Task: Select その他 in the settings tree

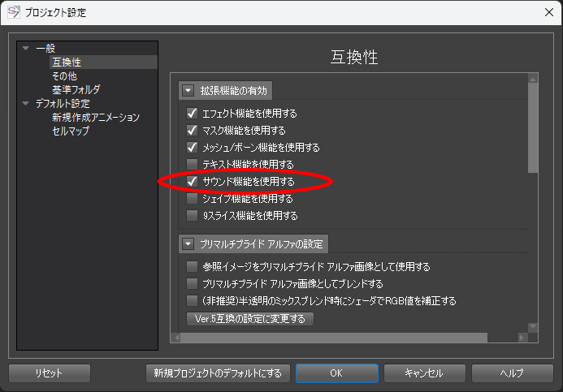Action: [65, 76]
